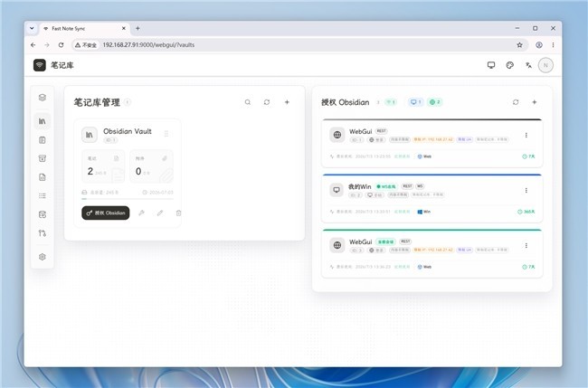
Task: Click the 365天 expiry on 我的Win entry
Action: point(526,212)
